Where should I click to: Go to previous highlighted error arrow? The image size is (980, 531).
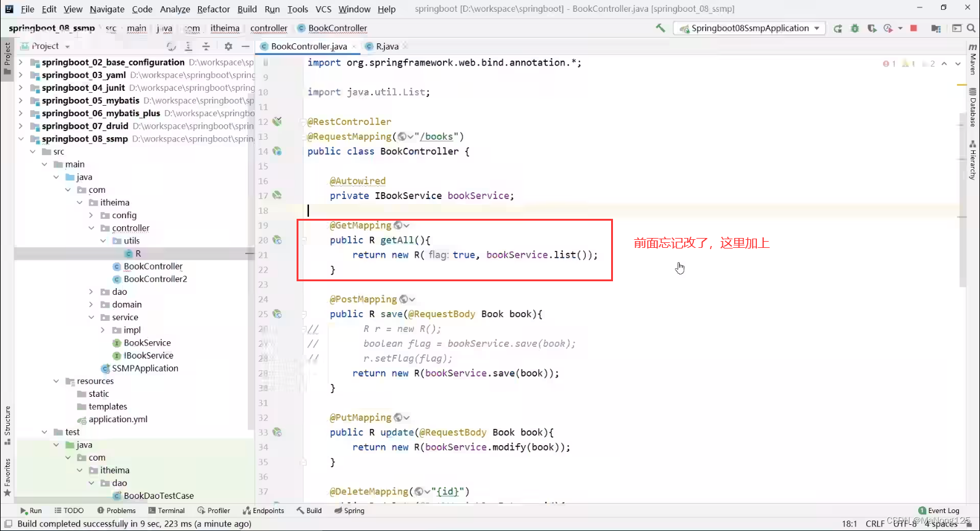click(x=944, y=64)
